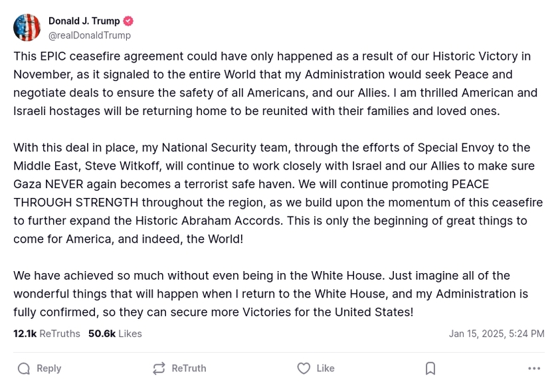558x392 pixels.
Task: Click the heart-shaped Like icon
Action: (x=303, y=368)
